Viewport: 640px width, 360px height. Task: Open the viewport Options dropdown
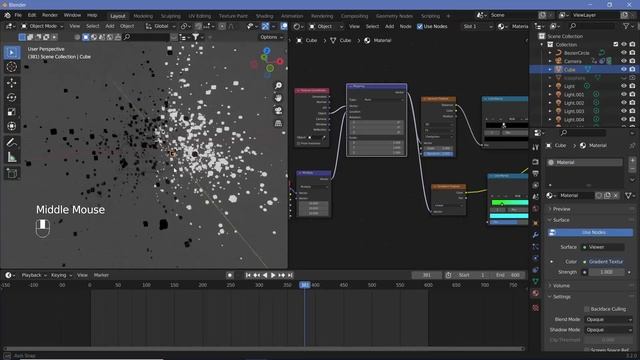tap(271, 37)
